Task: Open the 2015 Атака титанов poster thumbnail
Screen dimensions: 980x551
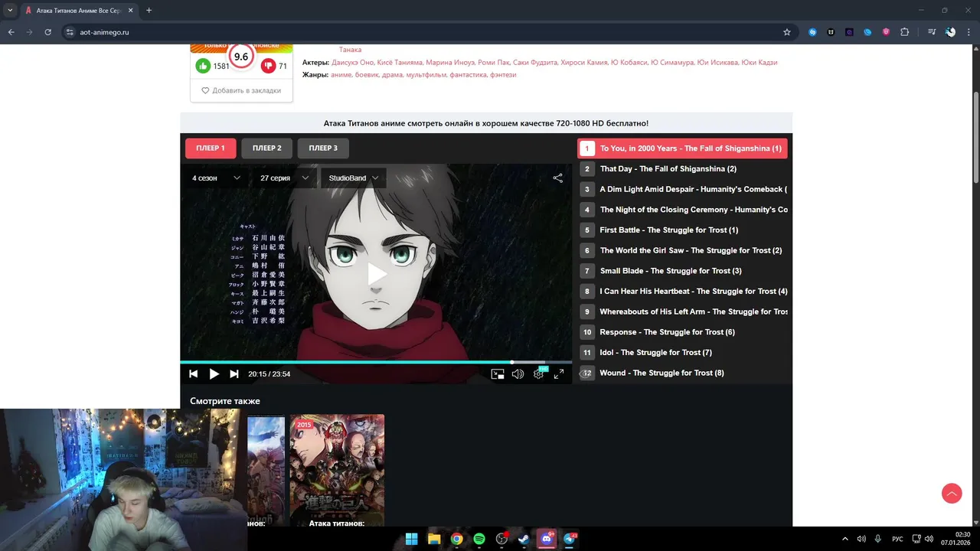Action: [337, 471]
